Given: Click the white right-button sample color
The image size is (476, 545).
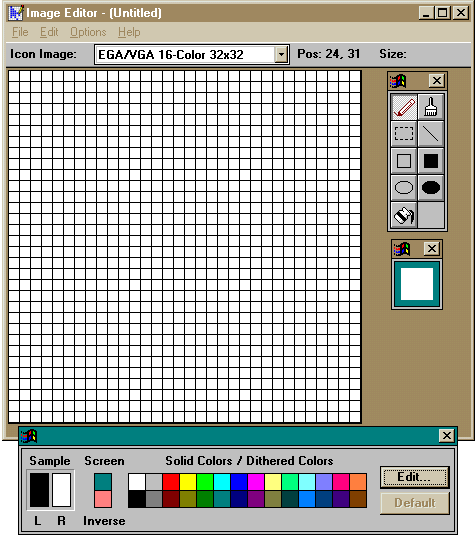Looking at the screenshot, I should (62, 490).
